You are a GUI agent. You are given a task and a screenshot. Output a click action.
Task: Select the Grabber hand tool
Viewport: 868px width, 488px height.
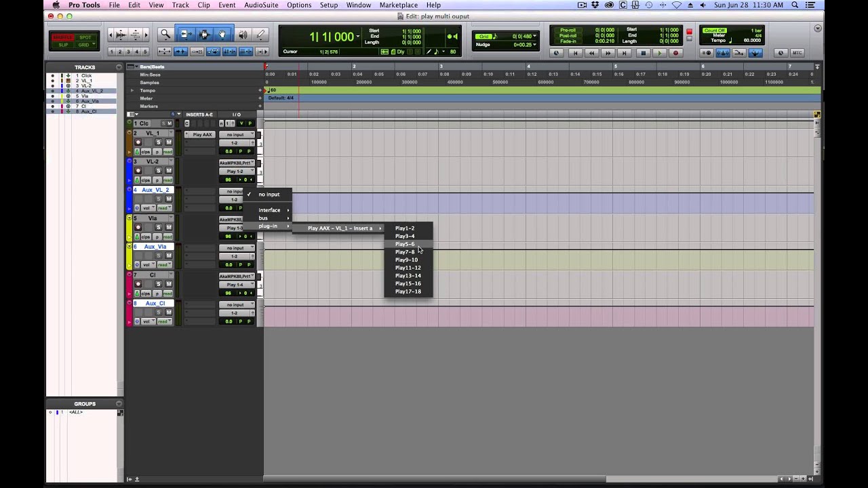point(222,35)
